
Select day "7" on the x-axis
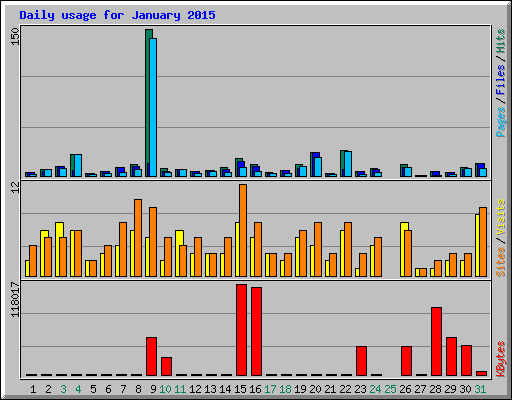tap(123, 389)
